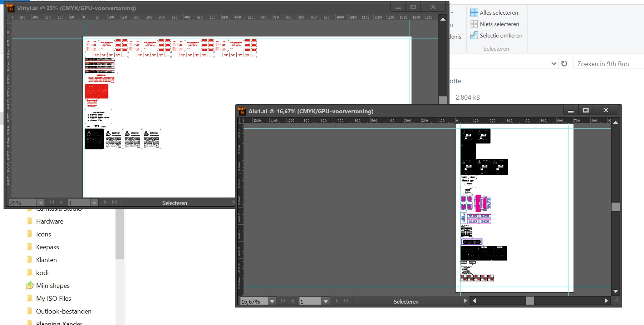Open artboard number dropdown in Alu1.ai window
This screenshot has width=644, height=325.
coord(326,301)
